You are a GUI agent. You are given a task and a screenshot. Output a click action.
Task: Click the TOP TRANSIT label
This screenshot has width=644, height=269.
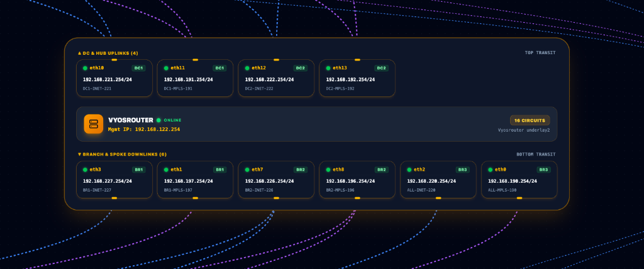[x=540, y=53]
